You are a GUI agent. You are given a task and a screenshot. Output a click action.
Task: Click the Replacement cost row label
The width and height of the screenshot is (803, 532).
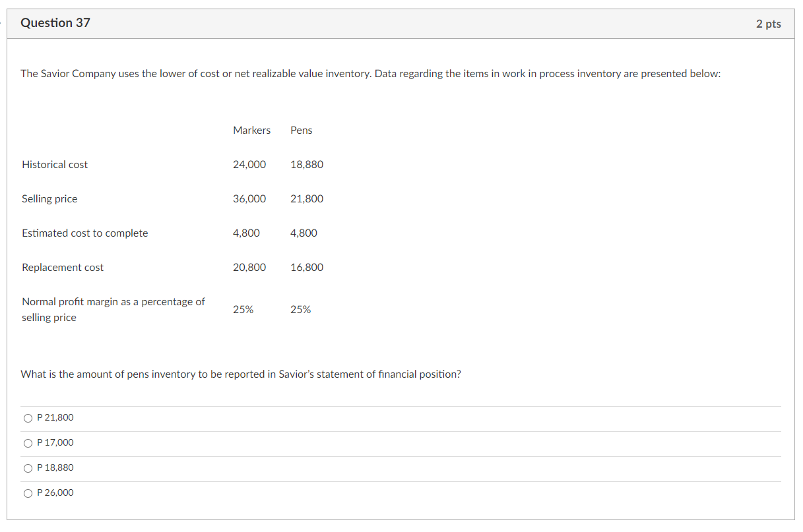(x=62, y=267)
